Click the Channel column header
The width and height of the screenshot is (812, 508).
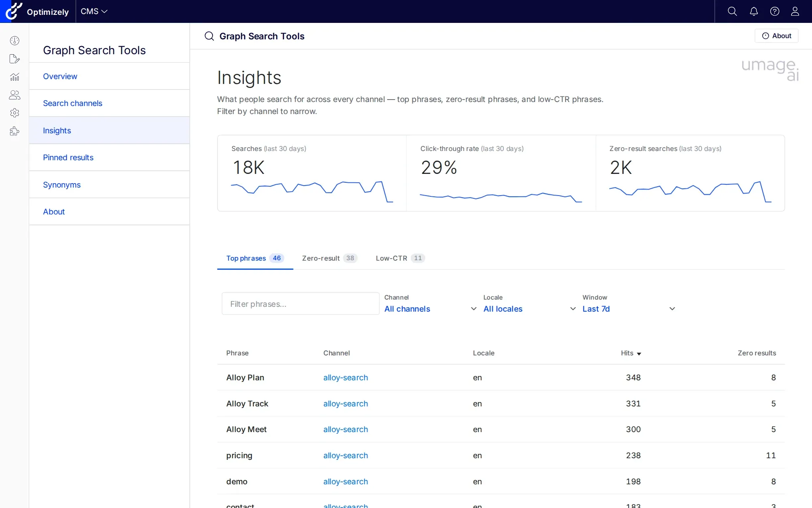(337, 353)
